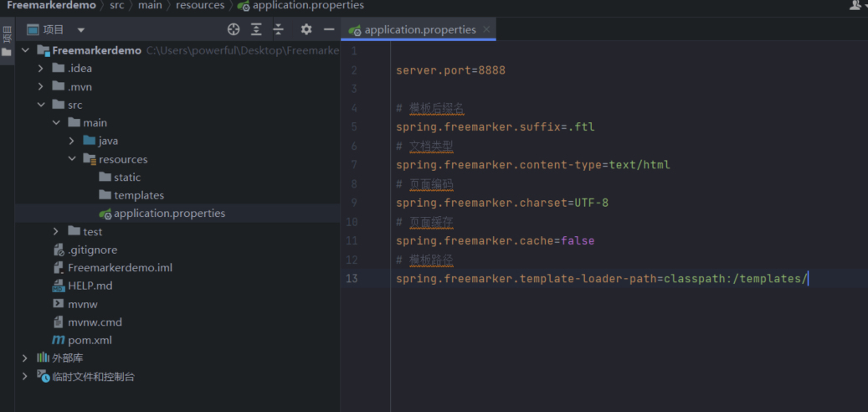Screen dimensions: 868x412
Task: Click the mvnw script file icon
Action: tap(58, 304)
